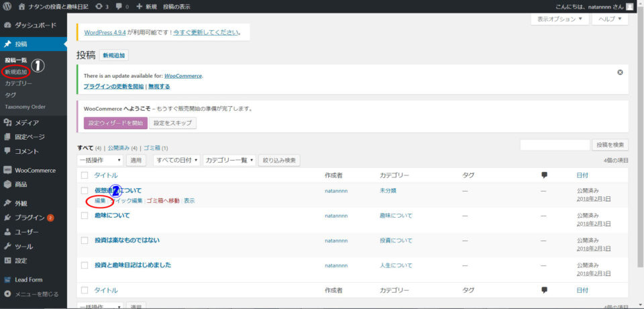This screenshot has height=309, width=644.
Task: Visit site via the home icon
Action: click(21, 6)
